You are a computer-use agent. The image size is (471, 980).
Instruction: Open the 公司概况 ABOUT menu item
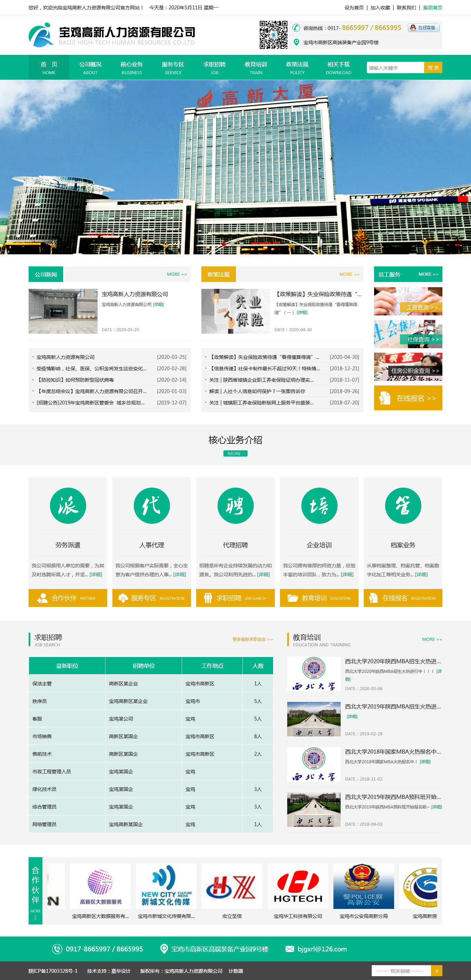pos(90,67)
